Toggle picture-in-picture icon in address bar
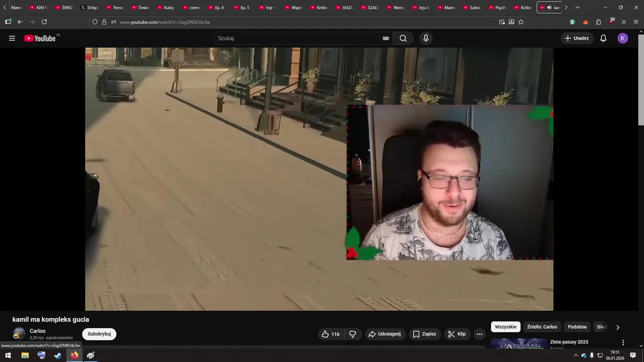Image resolution: width=644 pixels, height=362 pixels. click(x=502, y=22)
